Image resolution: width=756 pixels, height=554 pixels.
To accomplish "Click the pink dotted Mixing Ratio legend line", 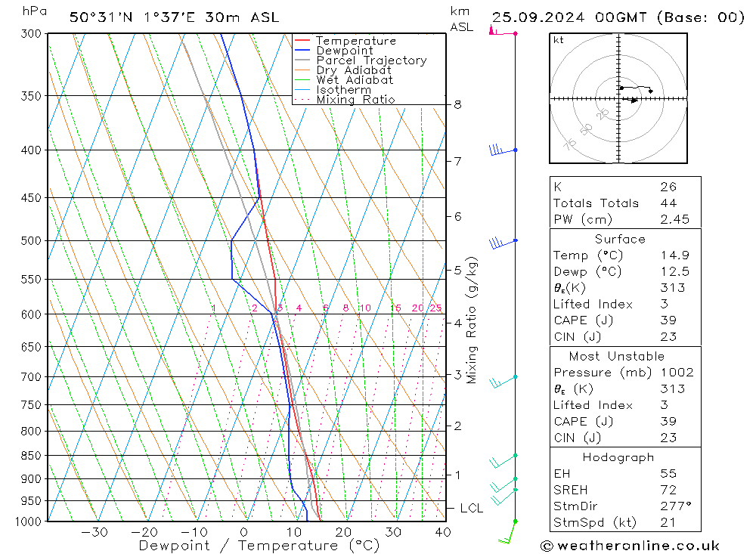I will tap(302, 99).
